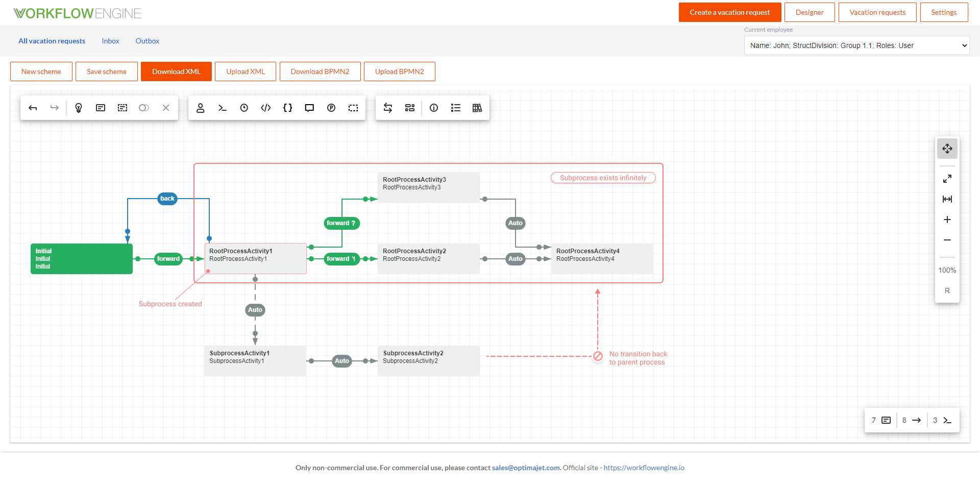Expand the commands count panel showing 3
980x485 pixels.
[942, 420]
